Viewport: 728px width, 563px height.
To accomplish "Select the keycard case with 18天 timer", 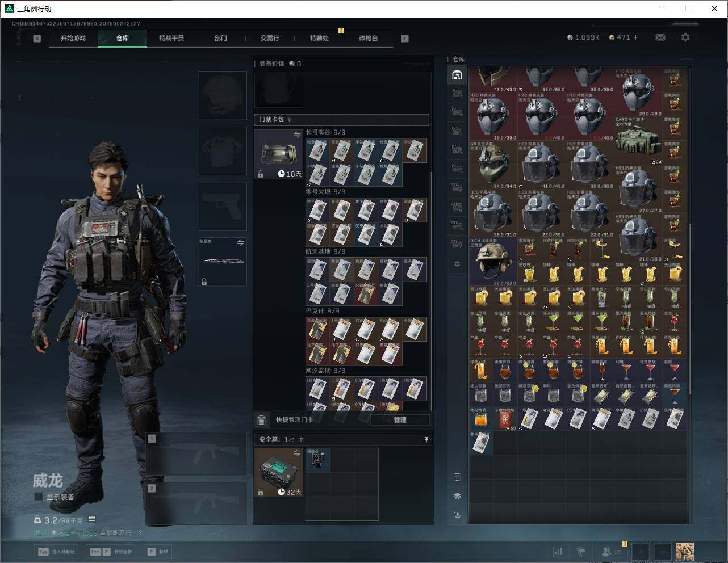I will click(x=279, y=154).
